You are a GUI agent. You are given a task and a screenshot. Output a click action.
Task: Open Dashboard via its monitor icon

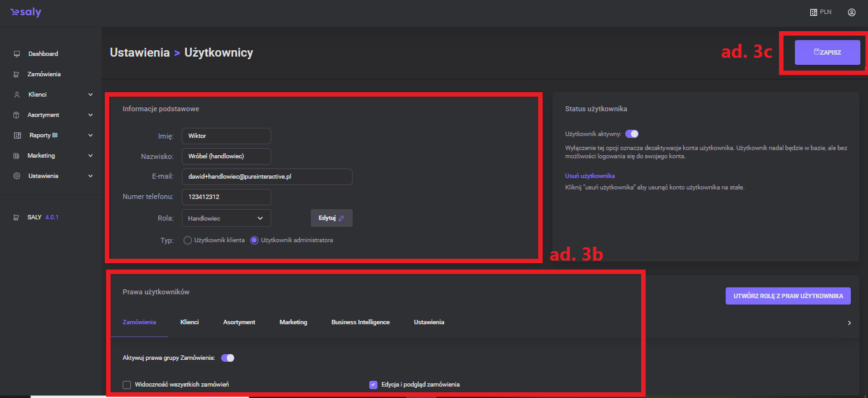17,54
